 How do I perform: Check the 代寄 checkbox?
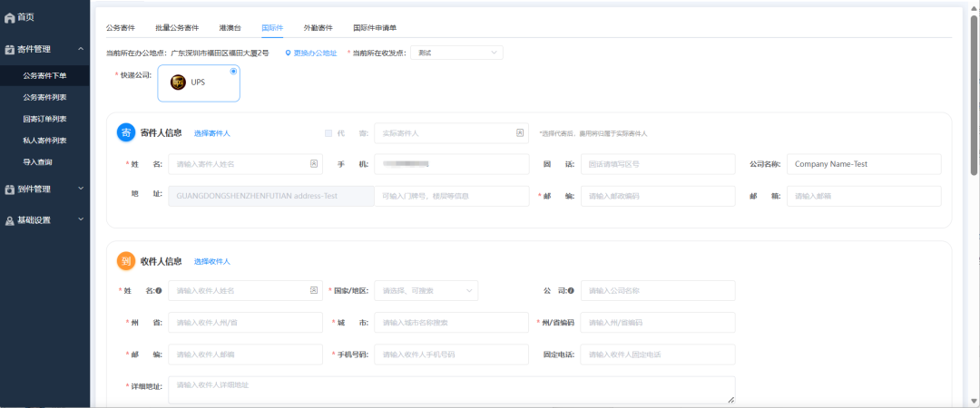click(x=328, y=132)
